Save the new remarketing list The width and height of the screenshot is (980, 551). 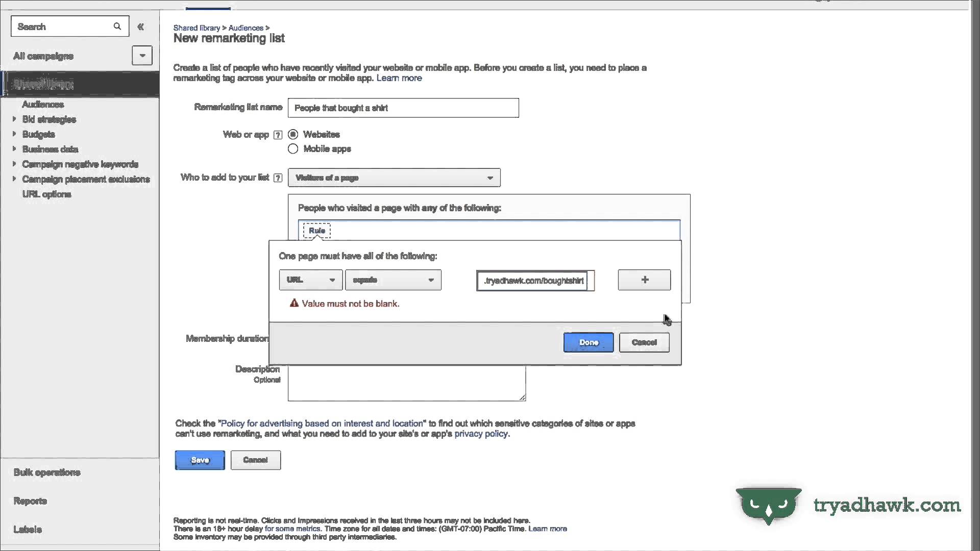tap(200, 460)
